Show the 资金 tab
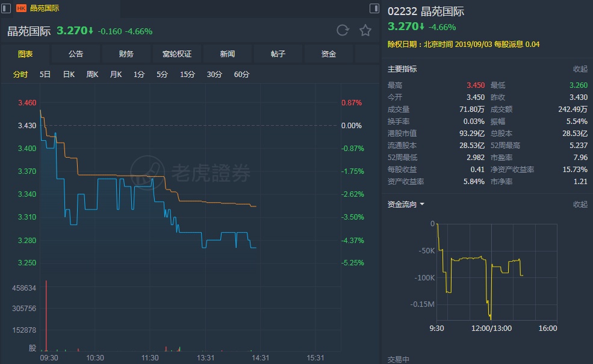The width and height of the screenshot is (593, 364). [x=329, y=54]
